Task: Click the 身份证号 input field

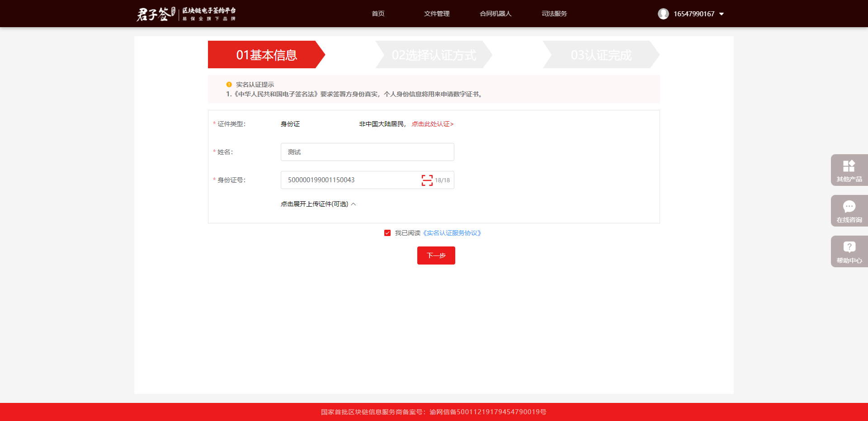Action: pos(350,180)
